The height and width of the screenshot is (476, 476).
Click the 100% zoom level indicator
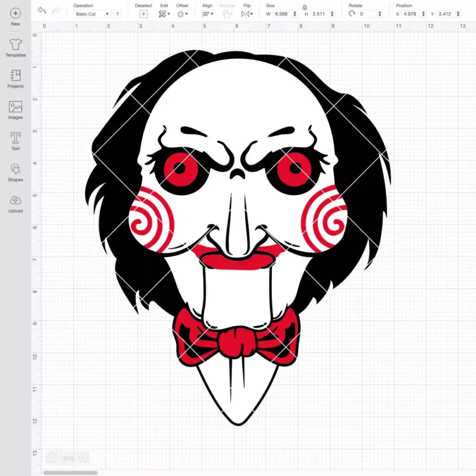click(67, 458)
